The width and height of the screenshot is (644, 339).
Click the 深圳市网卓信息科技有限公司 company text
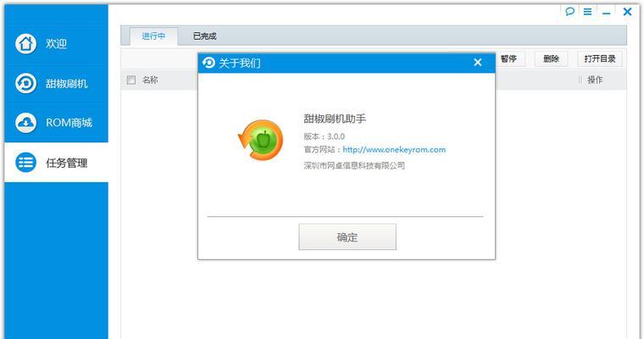354,165
